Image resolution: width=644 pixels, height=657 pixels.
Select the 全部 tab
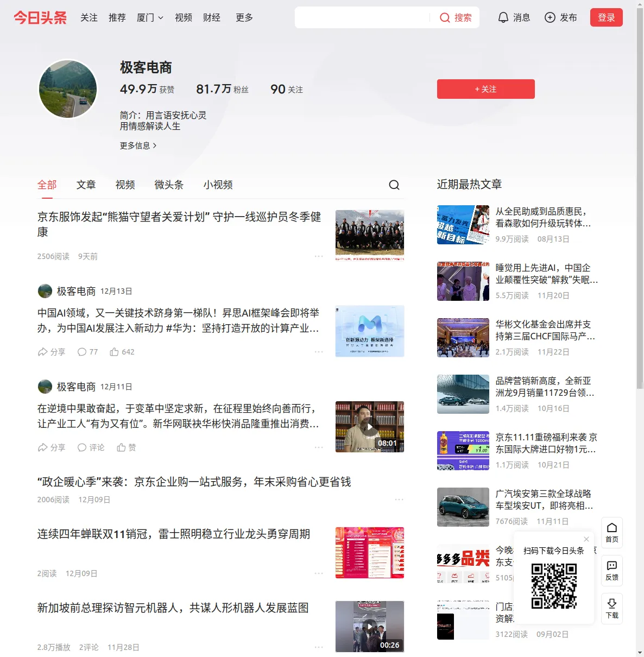(x=47, y=185)
